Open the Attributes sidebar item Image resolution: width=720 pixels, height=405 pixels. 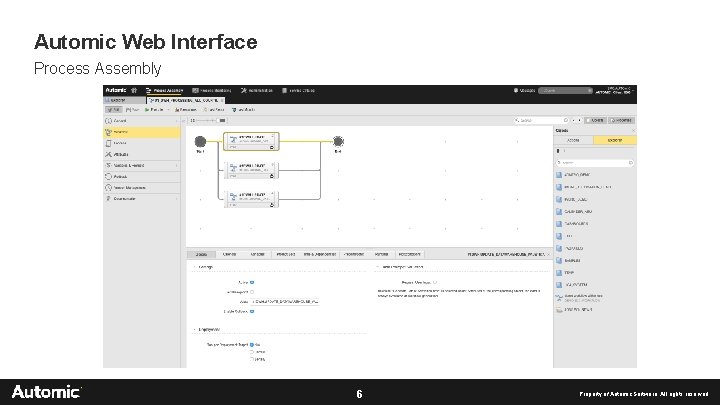pos(142,154)
